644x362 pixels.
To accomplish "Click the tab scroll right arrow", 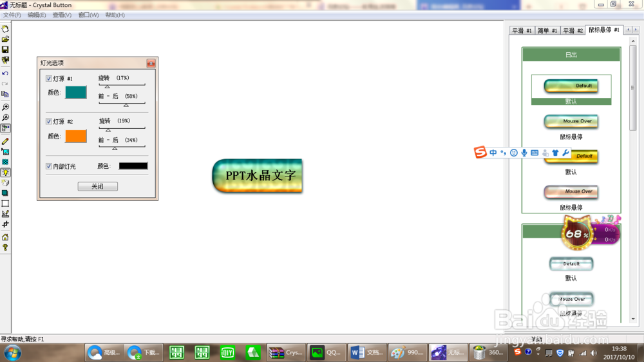I will tap(636, 30).
